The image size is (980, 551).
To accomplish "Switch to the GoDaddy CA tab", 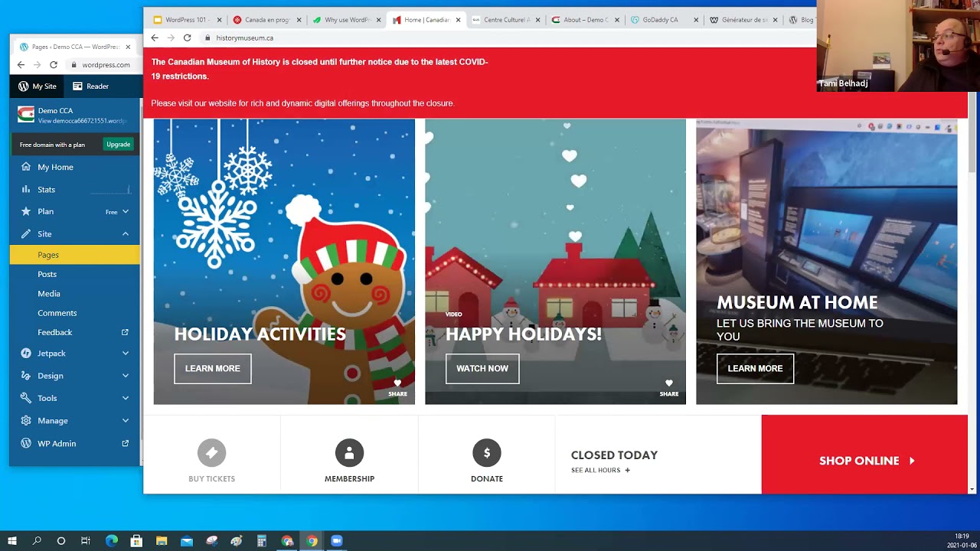I will coord(665,20).
